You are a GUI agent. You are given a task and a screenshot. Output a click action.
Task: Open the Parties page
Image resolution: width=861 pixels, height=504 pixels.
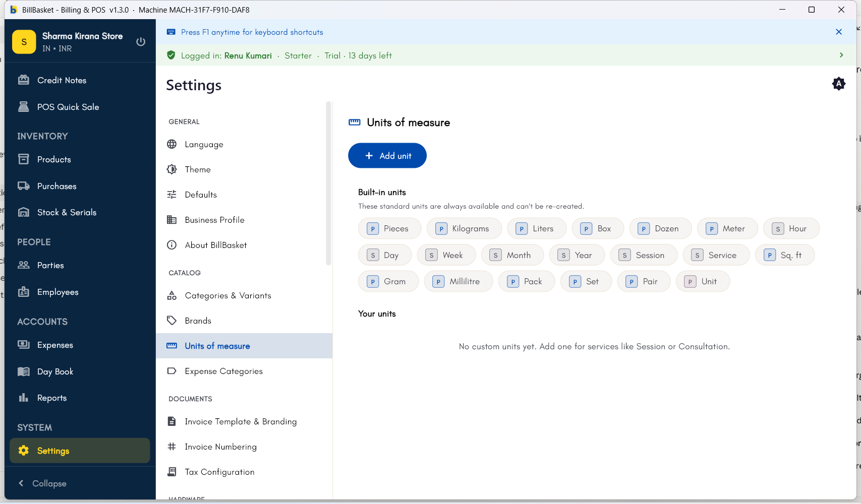[80, 265]
